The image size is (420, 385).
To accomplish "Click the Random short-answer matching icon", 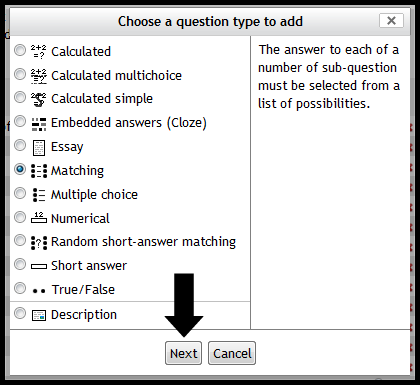I will [39, 243].
